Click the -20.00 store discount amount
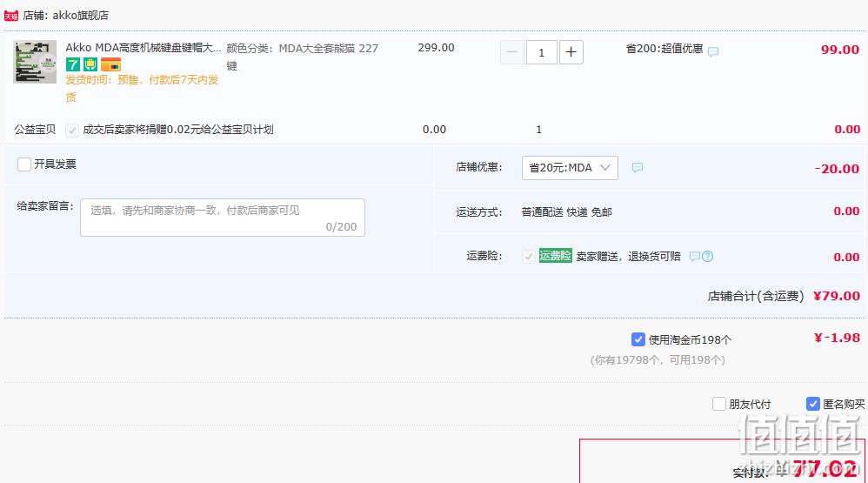This screenshot has width=868, height=483. pyautogui.click(x=837, y=169)
